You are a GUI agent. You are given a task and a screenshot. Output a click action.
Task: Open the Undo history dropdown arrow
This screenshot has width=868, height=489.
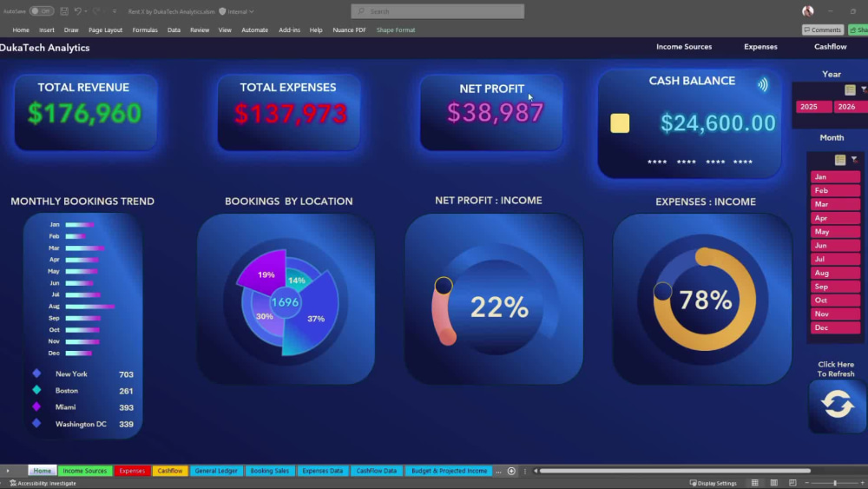[86, 11]
